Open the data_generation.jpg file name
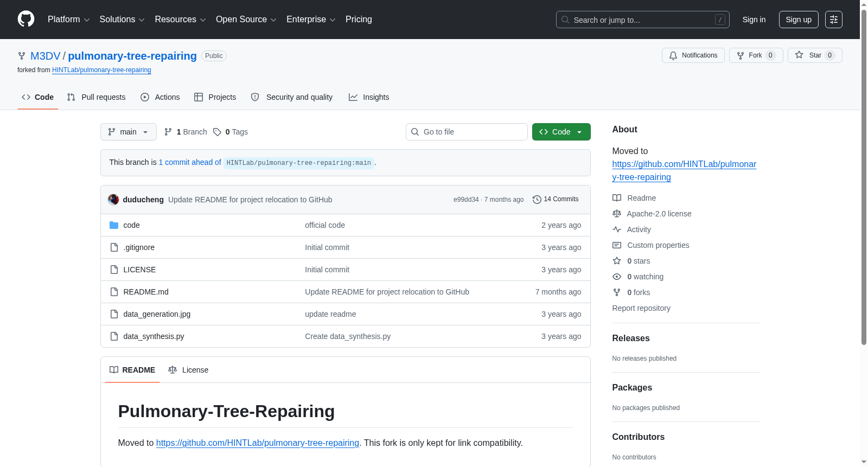Viewport: 868px width, 467px height. pyautogui.click(x=157, y=314)
